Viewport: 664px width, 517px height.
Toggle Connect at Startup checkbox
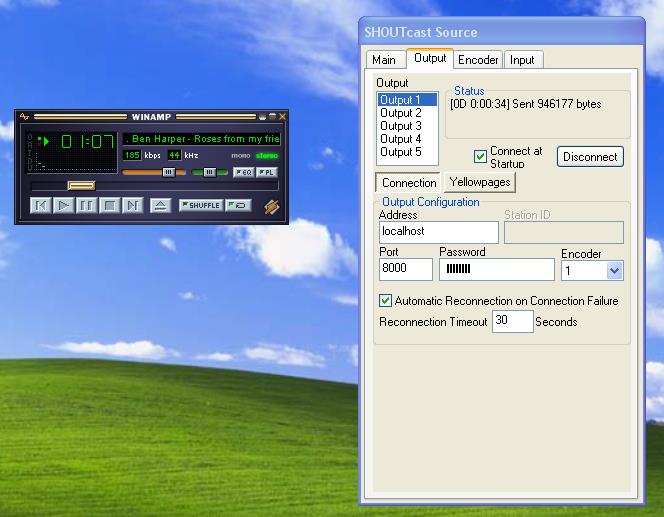(480, 156)
